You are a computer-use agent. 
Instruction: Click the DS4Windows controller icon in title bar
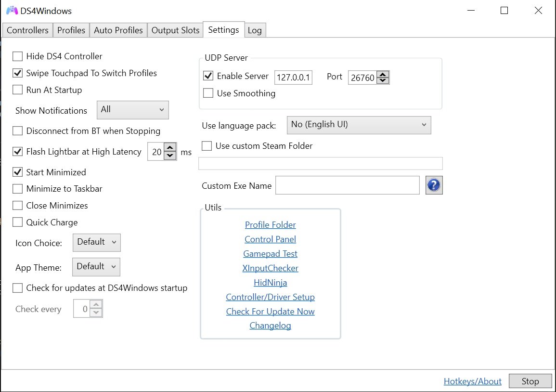(x=12, y=11)
